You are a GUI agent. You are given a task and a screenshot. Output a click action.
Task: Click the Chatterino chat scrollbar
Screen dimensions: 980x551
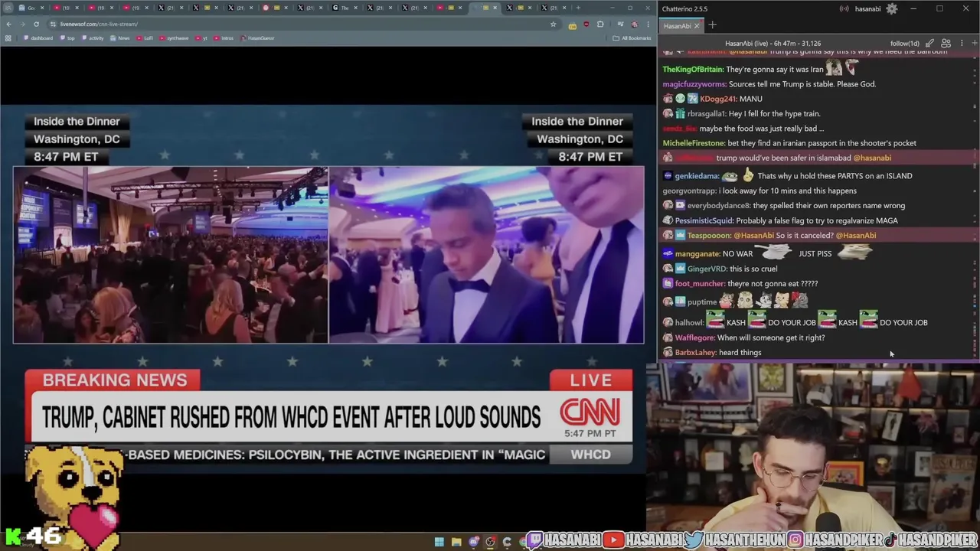[975, 205]
